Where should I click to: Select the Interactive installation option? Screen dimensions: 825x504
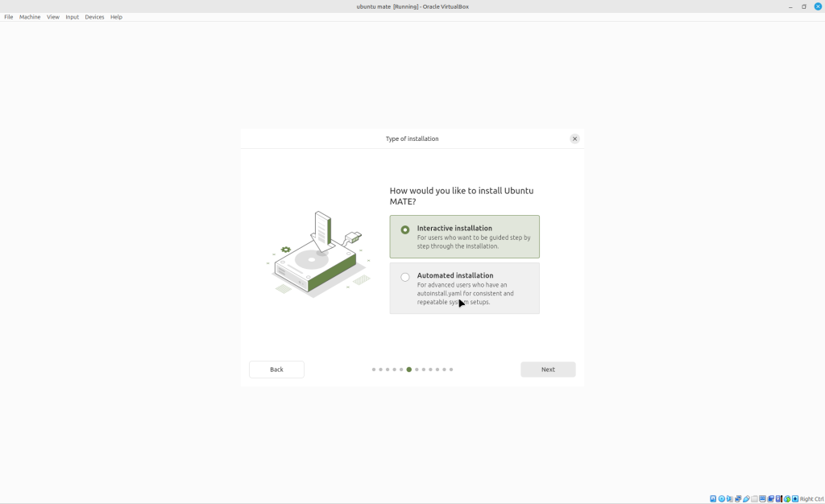point(465,237)
